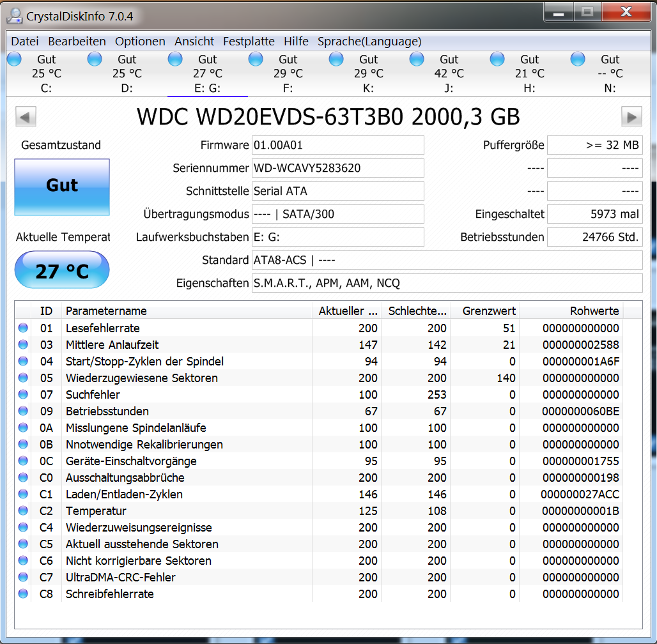Click status orb of Ausschaltungsabbrüche row

(23, 477)
